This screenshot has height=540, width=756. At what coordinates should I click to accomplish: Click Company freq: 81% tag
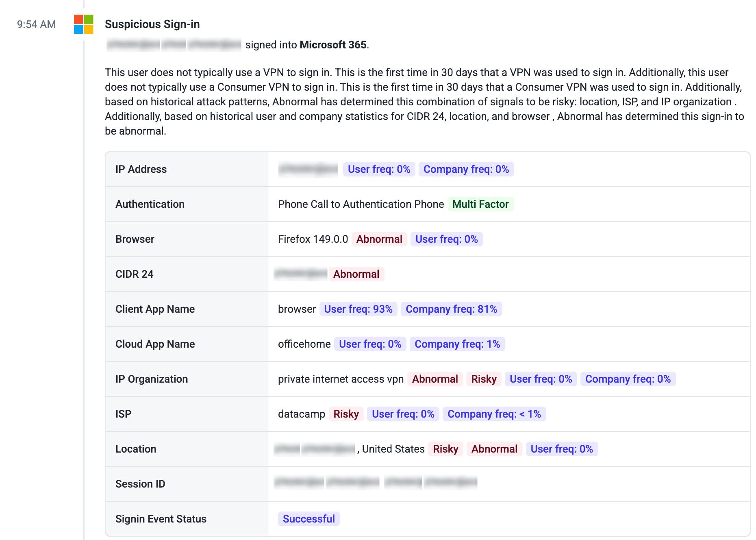click(x=452, y=309)
